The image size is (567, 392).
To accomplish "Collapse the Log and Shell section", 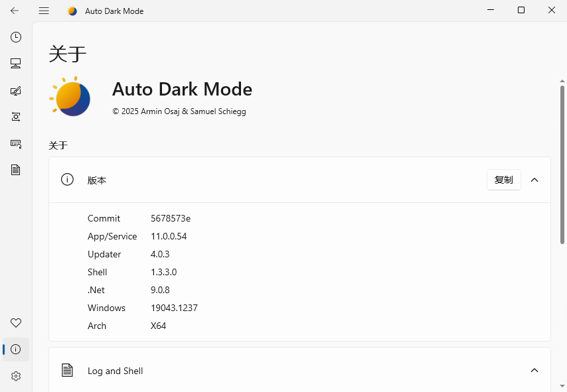I will 534,370.
